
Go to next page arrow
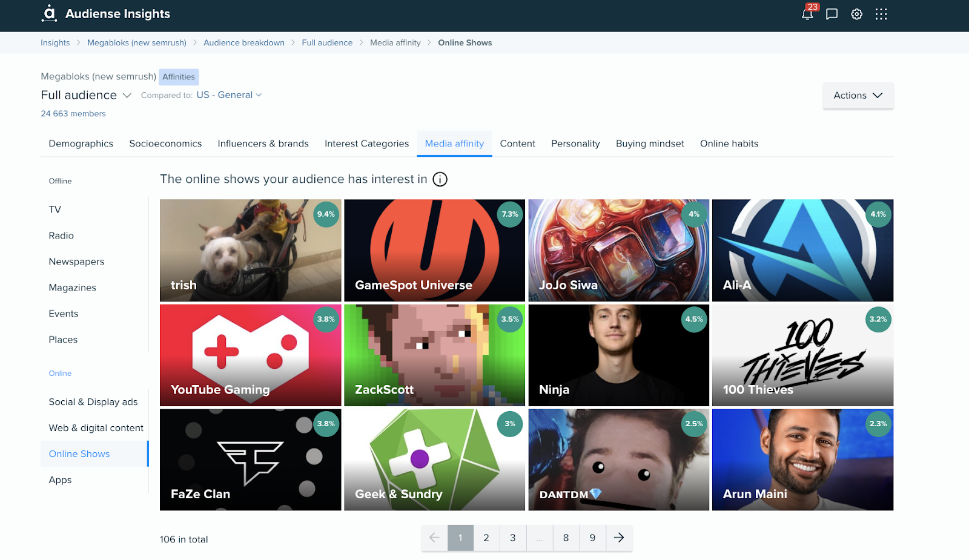click(x=619, y=538)
